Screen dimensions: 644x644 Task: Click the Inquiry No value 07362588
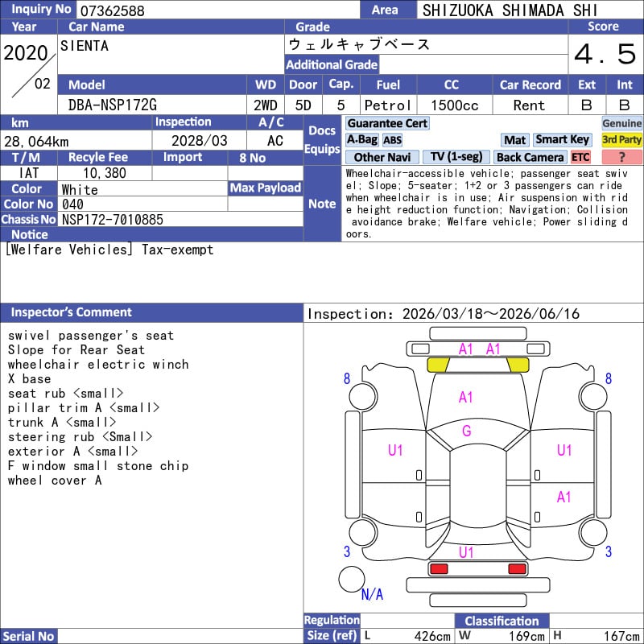111,10
